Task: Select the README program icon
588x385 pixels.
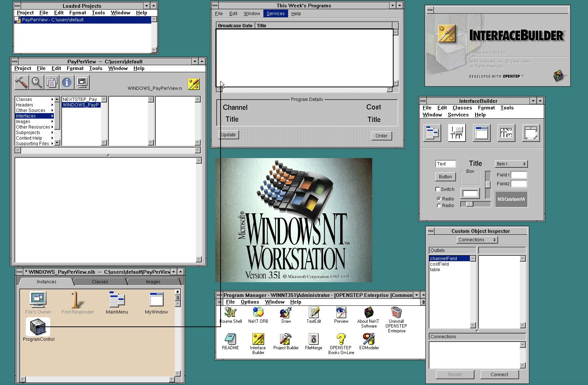Action: pyautogui.click(x=231, y=339)
